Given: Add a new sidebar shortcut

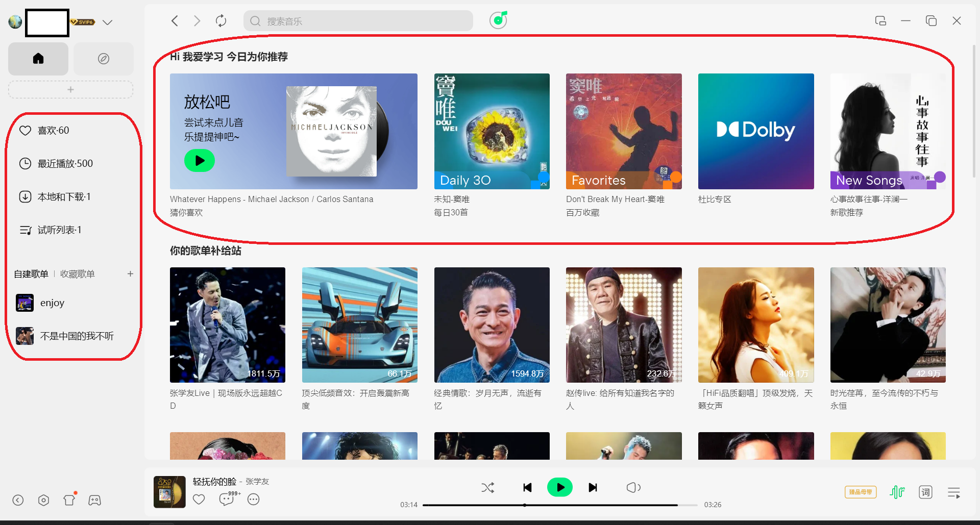Looking at the screenshot, I should tap(70, 90).
